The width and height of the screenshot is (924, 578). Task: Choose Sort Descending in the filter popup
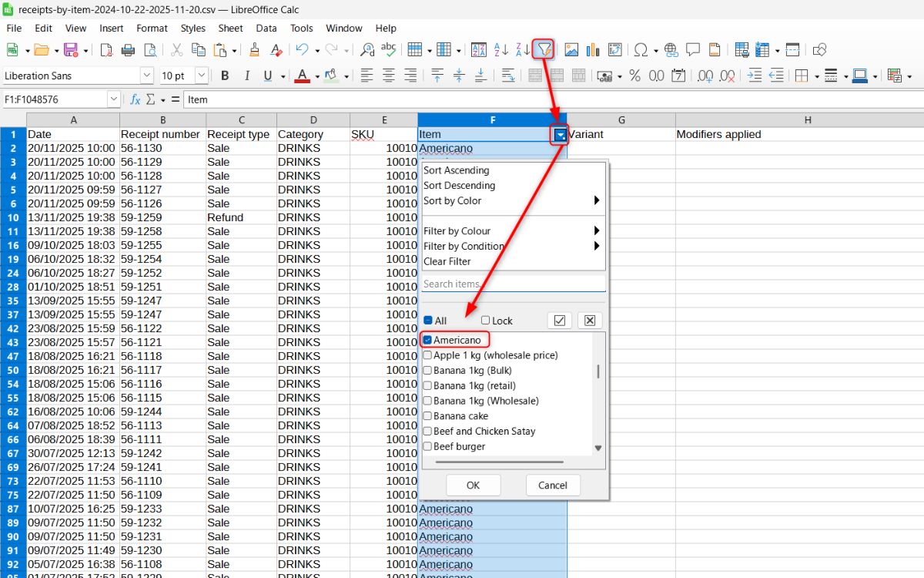point(460,185)
